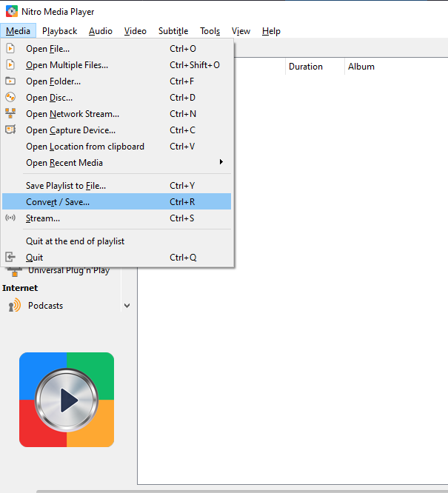Click the large Nitro play logo artwork
Viewport: 448px width, 493px height.
pos(67,400)
